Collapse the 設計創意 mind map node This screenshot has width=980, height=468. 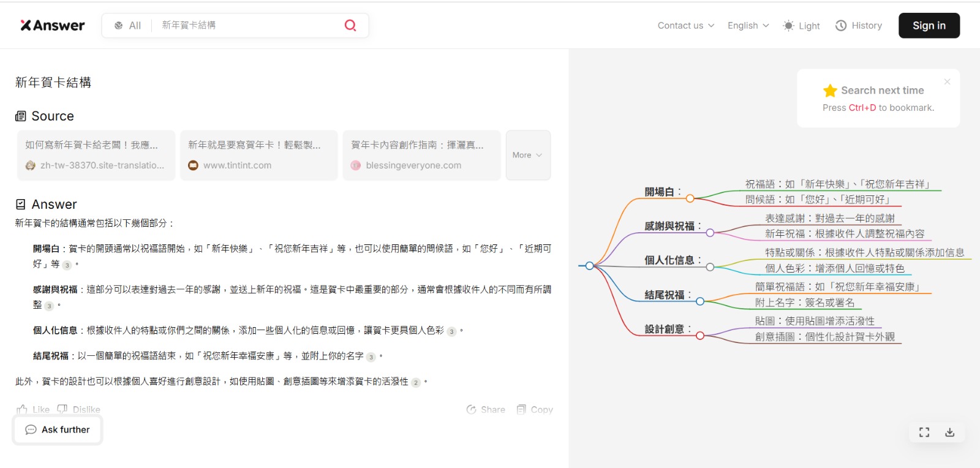pyautogui.click(x=699, y=335)
